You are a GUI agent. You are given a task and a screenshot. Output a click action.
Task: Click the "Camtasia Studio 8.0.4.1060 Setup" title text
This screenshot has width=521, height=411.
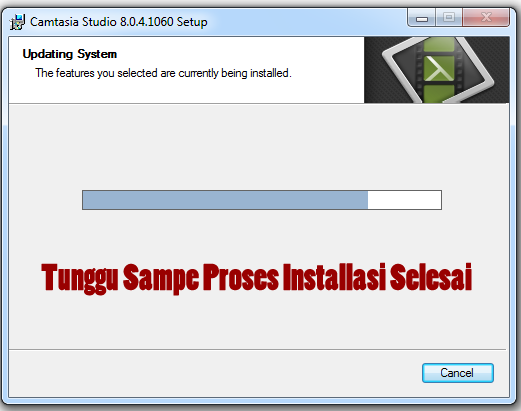click(x=119, y=22)
